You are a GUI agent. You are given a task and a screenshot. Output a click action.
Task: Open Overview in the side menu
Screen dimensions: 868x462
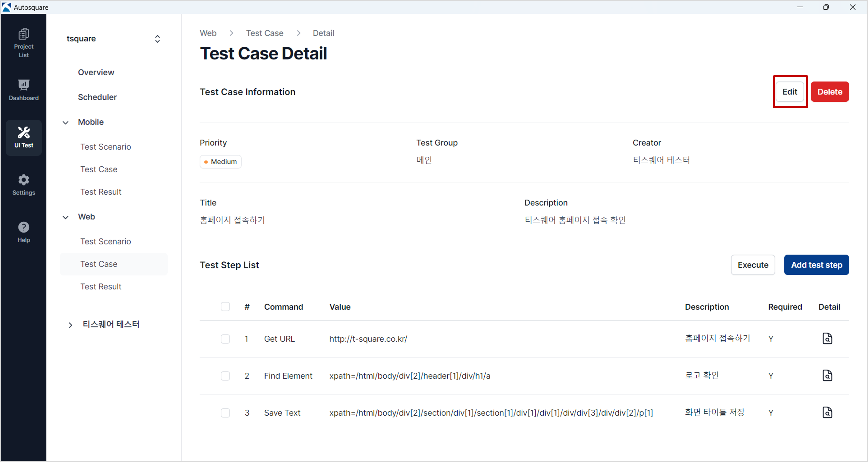(96, 72)
